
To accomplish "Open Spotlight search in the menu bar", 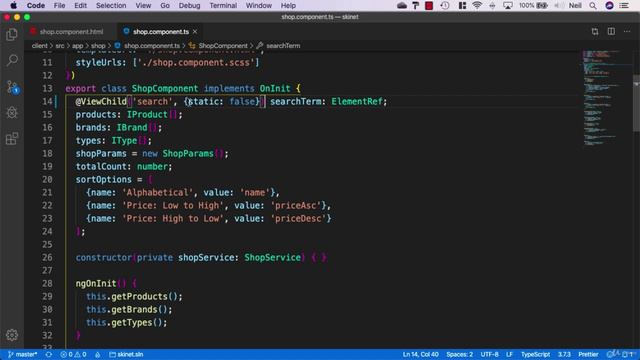I will point(593,5).
